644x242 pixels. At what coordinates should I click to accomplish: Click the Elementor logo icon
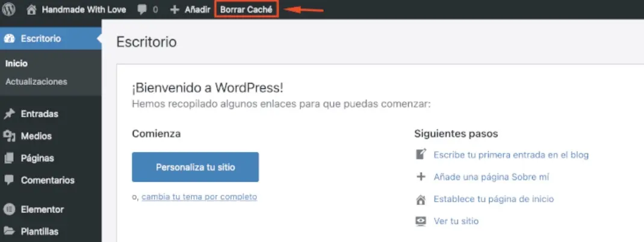[x=9, y=209]
